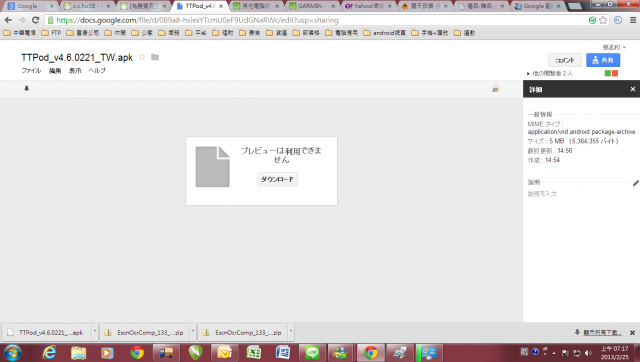Screen dimensions: 640x362
Task: Click the folder icon beside the file title
Action: coord(155,57)
